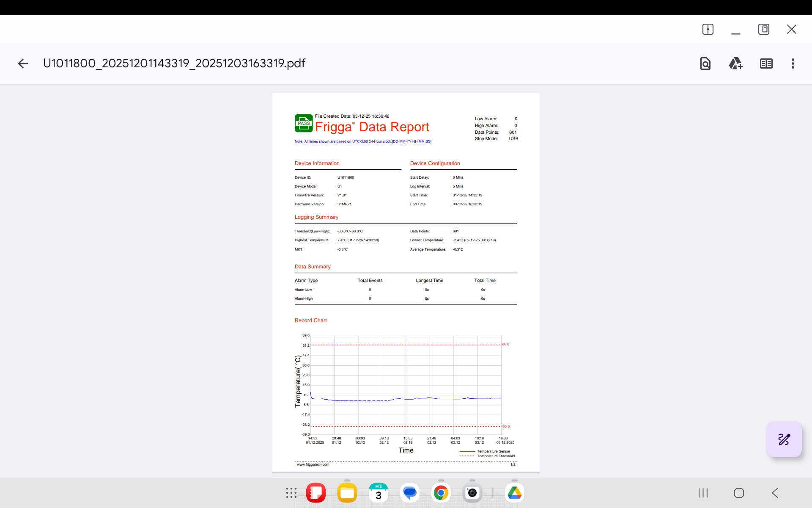Add the PDF to Google Drive
Screen dimensions: 812x508
[x=735, y=63]
